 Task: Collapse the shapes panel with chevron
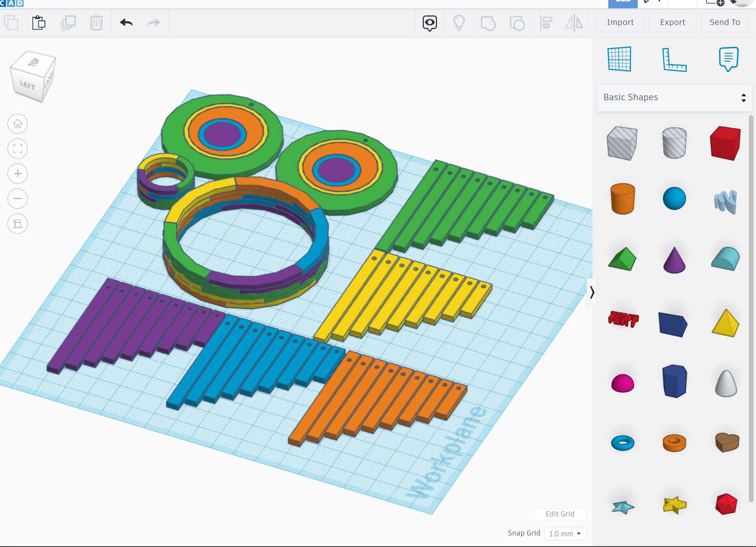(592, 292)
